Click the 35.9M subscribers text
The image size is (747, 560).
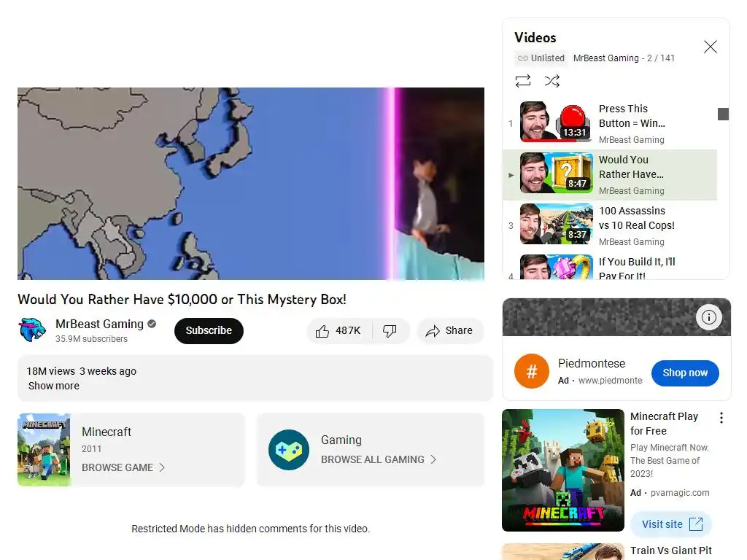click(x=91, y=339)
